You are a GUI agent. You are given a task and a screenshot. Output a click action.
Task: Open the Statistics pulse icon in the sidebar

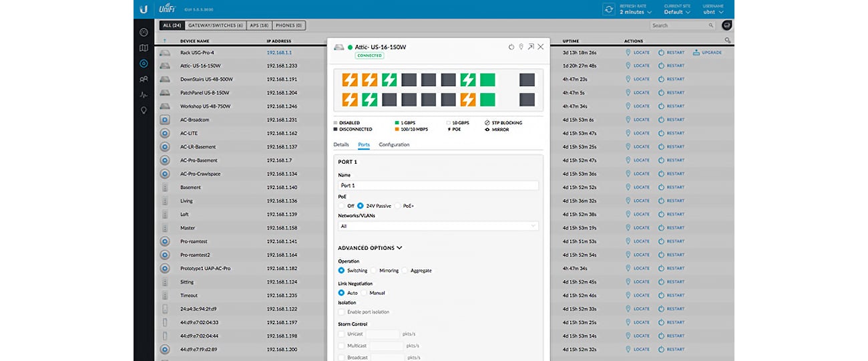click(144, 95)
